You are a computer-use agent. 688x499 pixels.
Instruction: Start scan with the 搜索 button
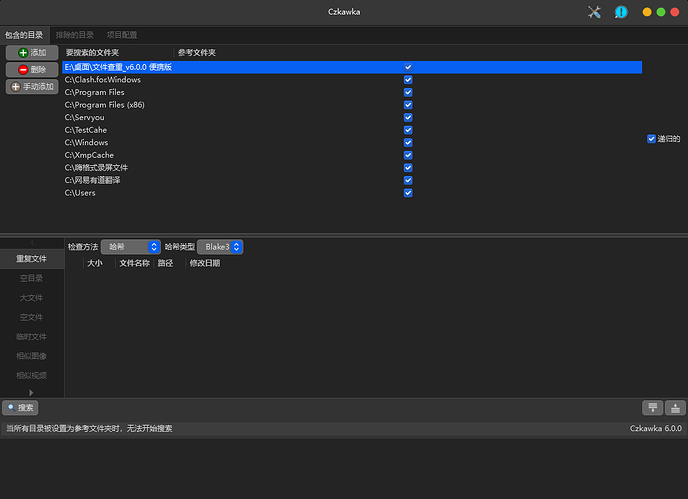[x=20, y=408]
